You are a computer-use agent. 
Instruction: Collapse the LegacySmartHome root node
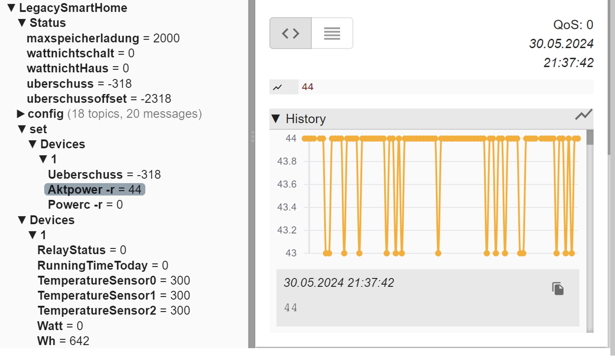point(11,8)
